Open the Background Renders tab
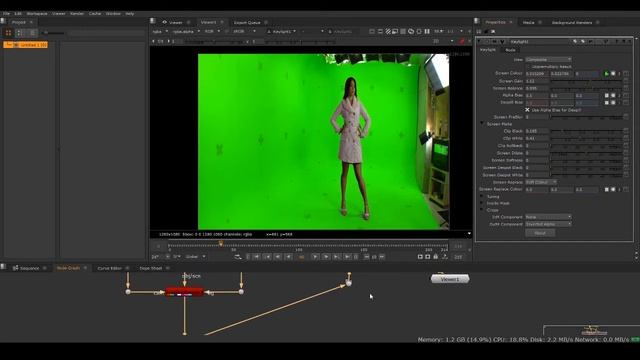This screenshot has height=360, width=640. [x=572, y=22]
